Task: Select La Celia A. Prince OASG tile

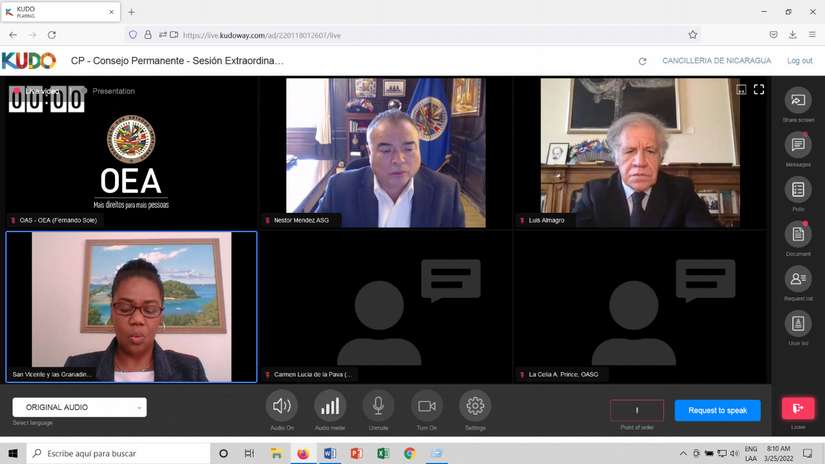Action: click(640, 307)
